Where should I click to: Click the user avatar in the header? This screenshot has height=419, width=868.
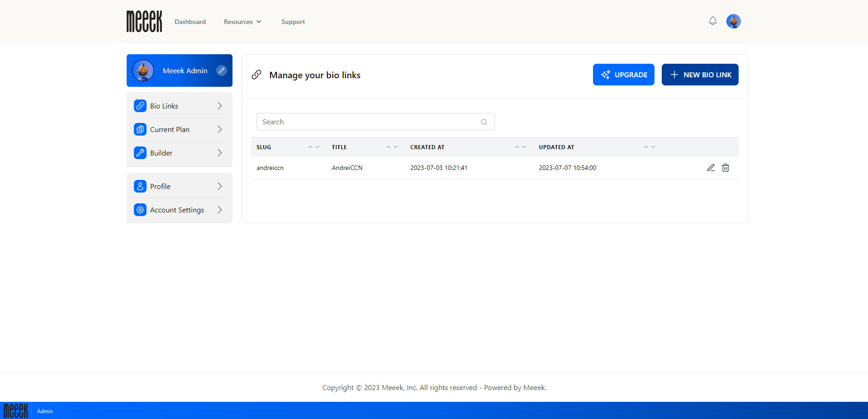(733, 21)
